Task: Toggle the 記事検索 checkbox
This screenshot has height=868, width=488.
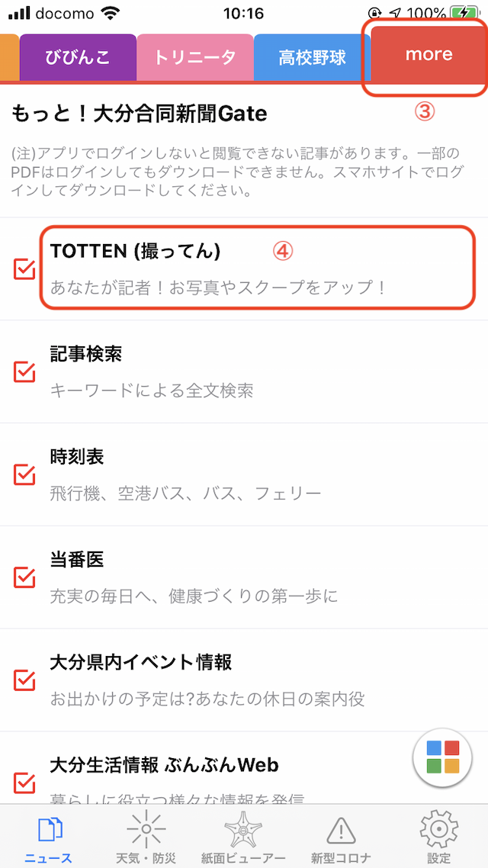Action: [25, 371]
